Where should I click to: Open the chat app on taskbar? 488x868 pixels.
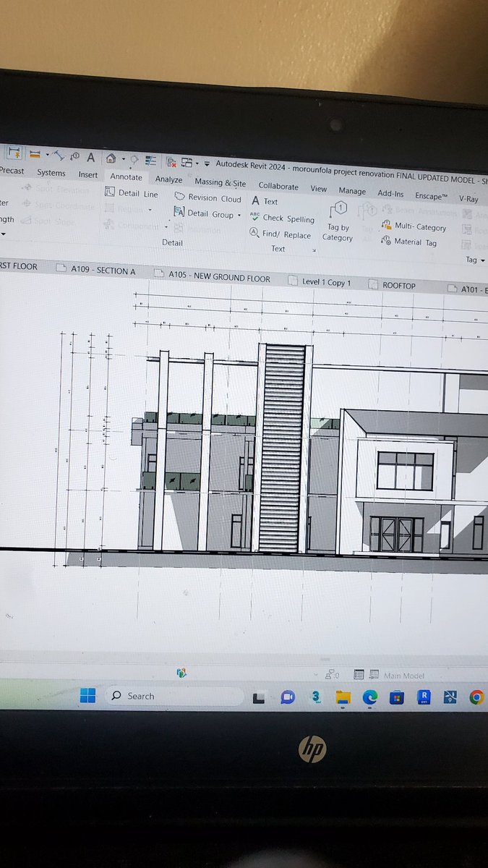(x=287, y=697)
